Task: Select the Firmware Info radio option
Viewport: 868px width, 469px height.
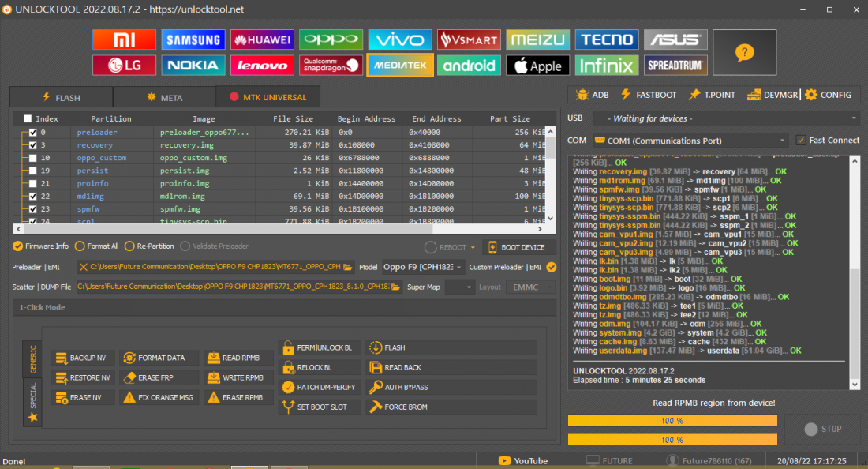Action: [x=41, y=246]
